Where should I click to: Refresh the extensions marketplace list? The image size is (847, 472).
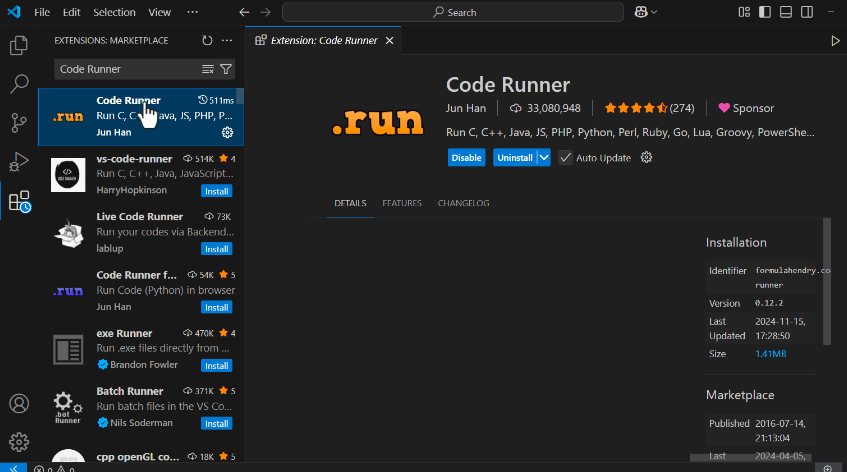(207, 41)
